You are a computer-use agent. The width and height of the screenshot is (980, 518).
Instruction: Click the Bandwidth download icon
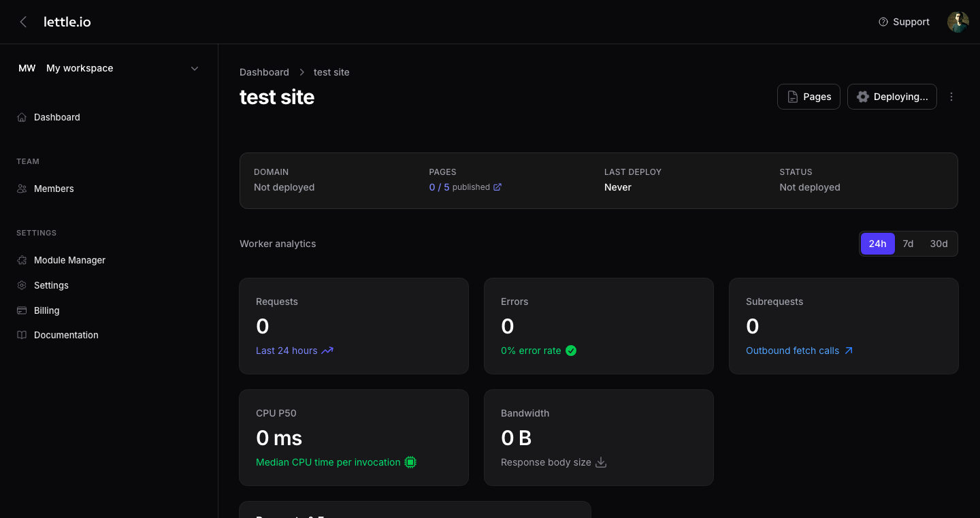coord(601,462)
